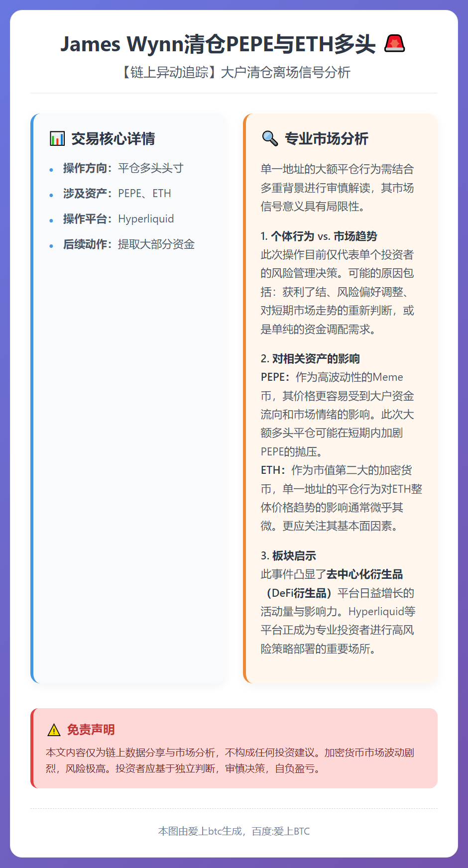Click the sentence starting Hyperliquid等平台正成为专业投资者
Image resolution: width=468 pixels, height=868 pixels.
338,630
